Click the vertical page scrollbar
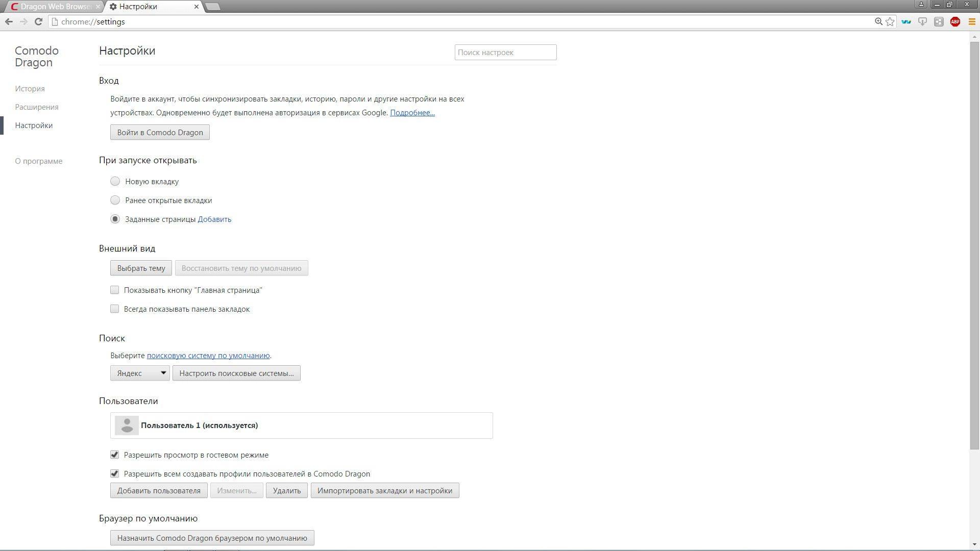980x551 pixels. pyautogui.click(x=974, y=245)
